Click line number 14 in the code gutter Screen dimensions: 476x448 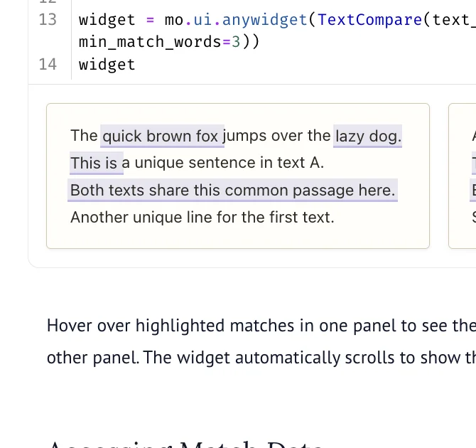(48, 65)
